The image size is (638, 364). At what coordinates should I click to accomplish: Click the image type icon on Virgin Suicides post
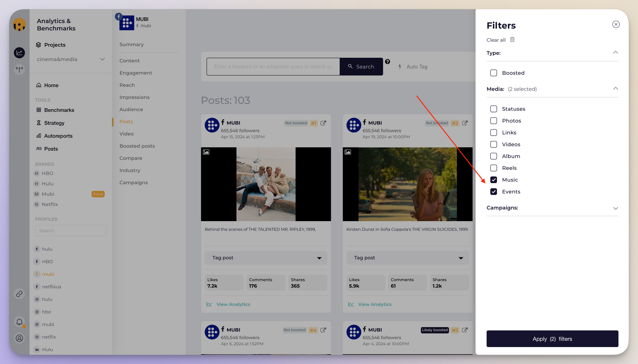pos(348,152)
